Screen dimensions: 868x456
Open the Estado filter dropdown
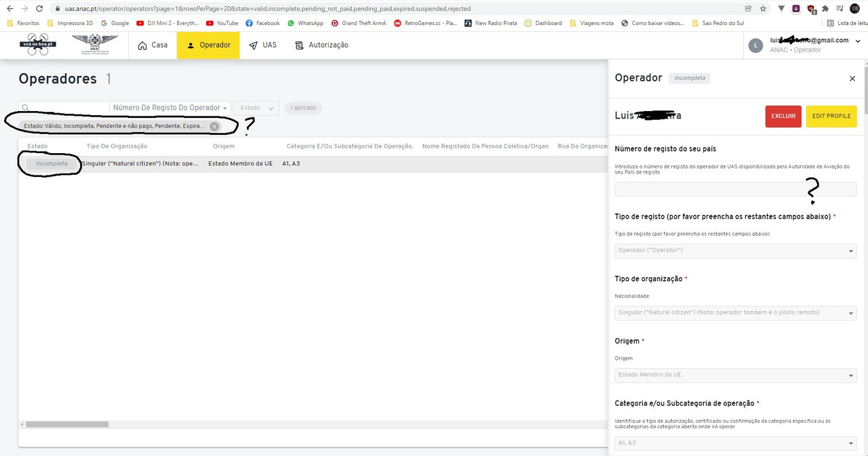click(256, 108)
